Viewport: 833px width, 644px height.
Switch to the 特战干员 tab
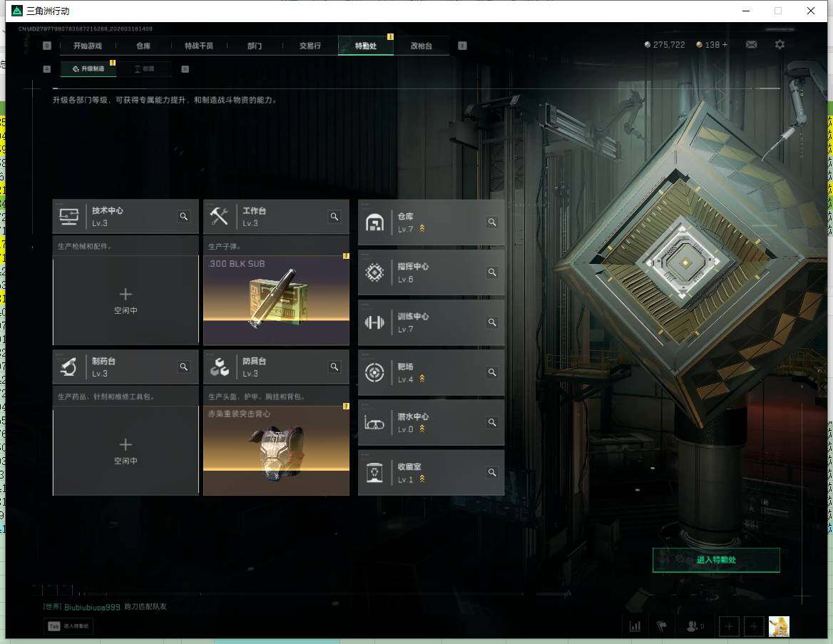pyautogui.click(x=199, y=46)
